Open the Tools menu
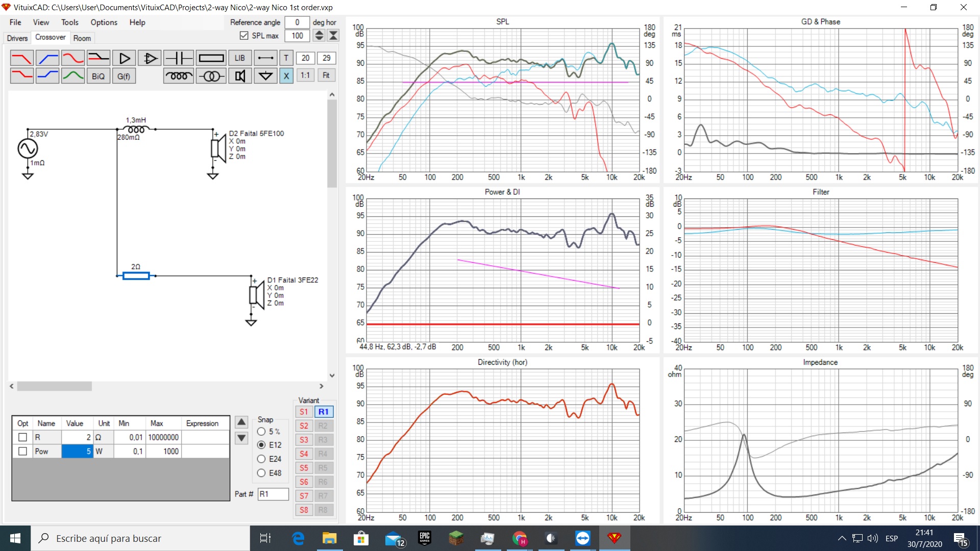 coord(70,22)
